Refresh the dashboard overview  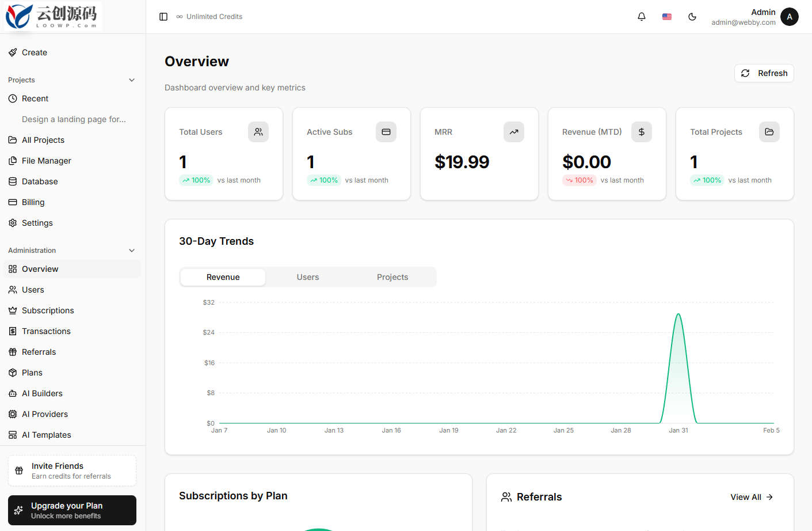(x=764, y=73)
